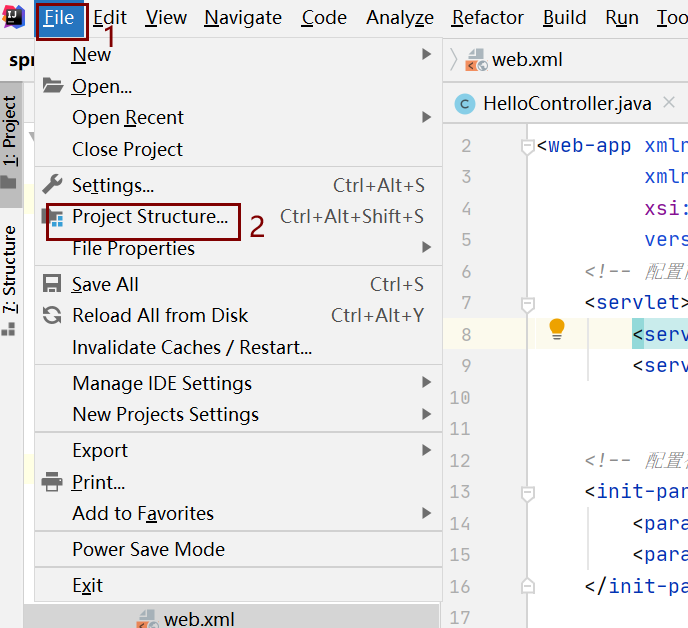The width and height of the screenshot is (688, 628).
Task: Open the 1: Project tool window
Action: tap(10, 130)
